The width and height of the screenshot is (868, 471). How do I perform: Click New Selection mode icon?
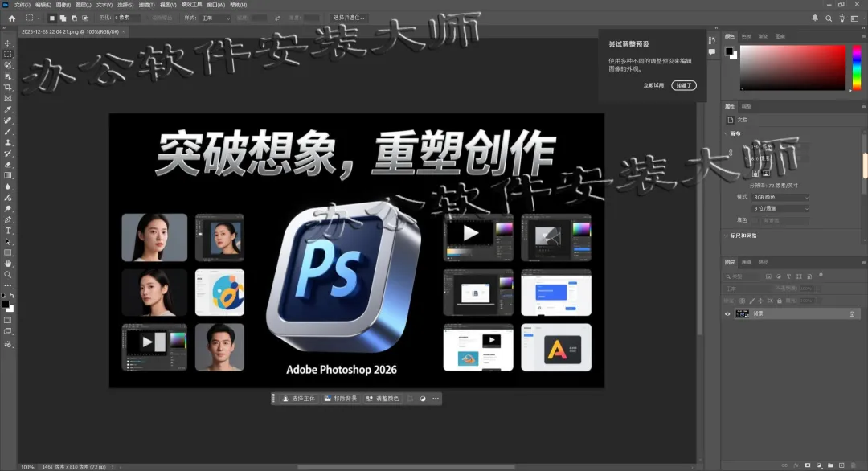tap(52, 18)
